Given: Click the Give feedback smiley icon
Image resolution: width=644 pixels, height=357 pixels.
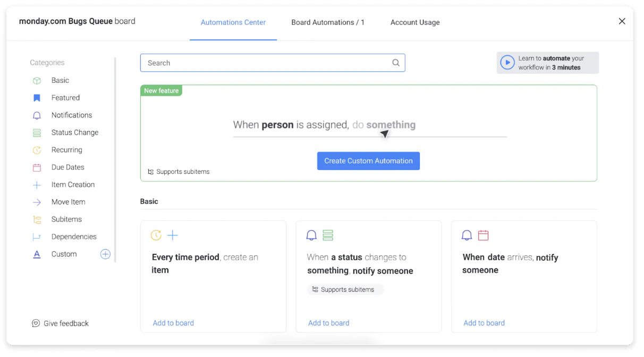Looking at the screenshot, I should [x=36, y=323].
